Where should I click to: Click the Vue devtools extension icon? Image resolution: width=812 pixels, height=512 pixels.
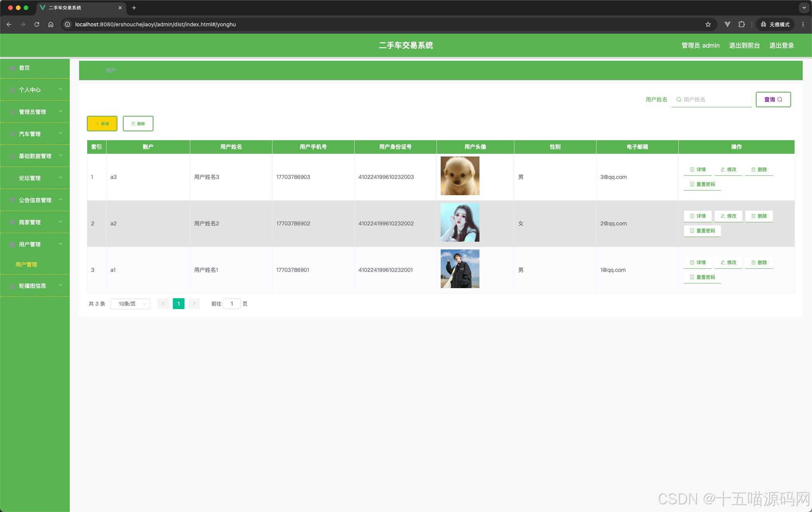point(728,24)
